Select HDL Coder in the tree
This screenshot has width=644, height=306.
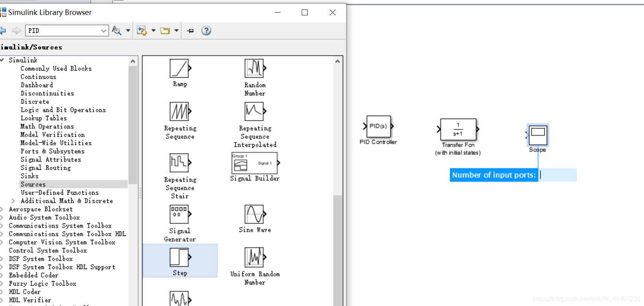[x=25, y=292]
